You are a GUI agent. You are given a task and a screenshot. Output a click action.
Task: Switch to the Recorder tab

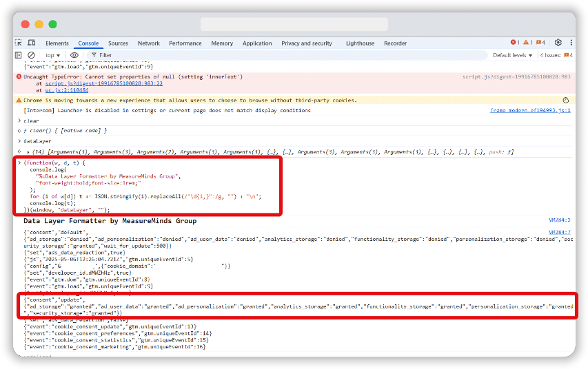pos(395,43)
